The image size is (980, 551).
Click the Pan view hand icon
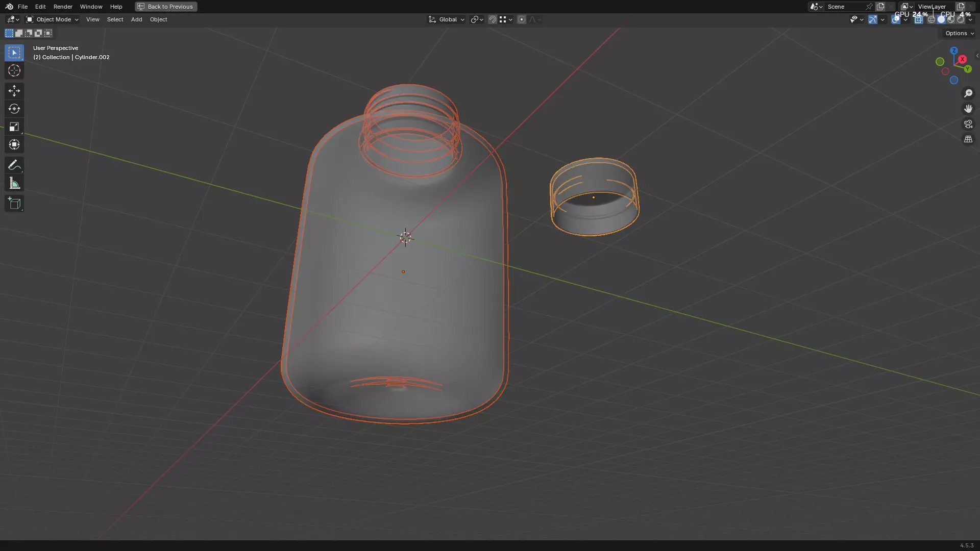[968, 109]
